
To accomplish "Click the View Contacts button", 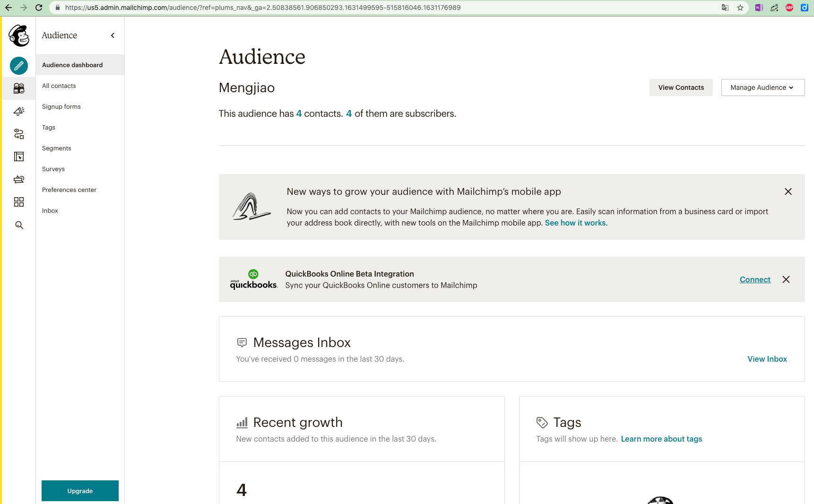I will tap(681, 87).
